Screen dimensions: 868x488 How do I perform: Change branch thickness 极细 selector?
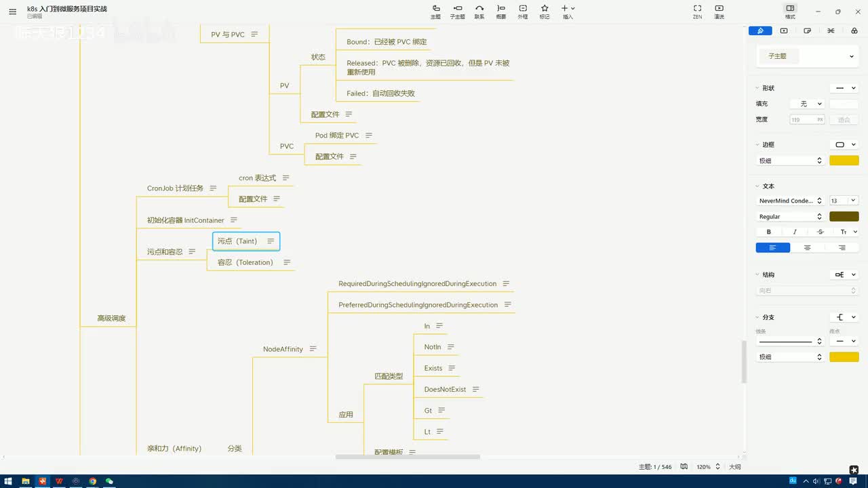pos(790,357)
